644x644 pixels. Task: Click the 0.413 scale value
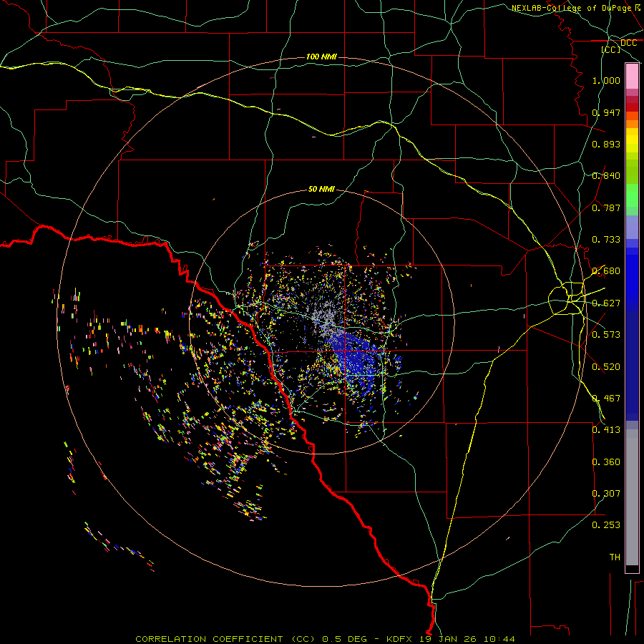click(606, 430)
